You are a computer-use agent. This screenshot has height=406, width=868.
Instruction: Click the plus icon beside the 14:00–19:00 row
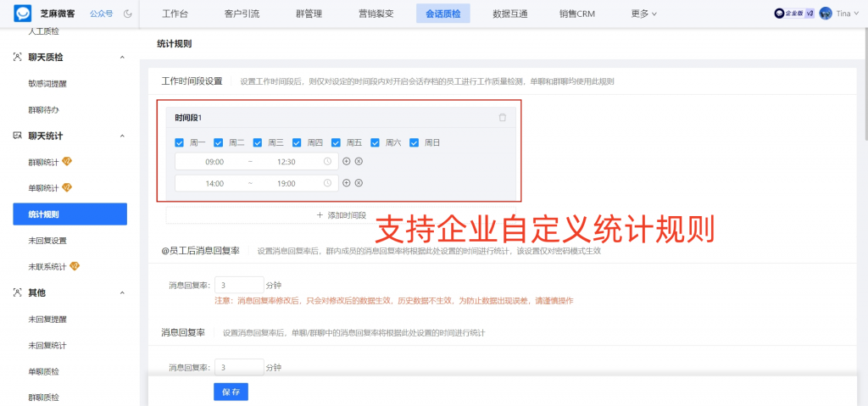click(346, 183)
